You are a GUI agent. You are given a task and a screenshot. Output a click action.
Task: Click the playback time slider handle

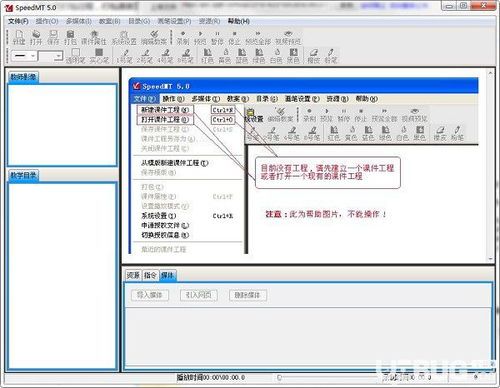pyautogui.click(x=279, y=377)
